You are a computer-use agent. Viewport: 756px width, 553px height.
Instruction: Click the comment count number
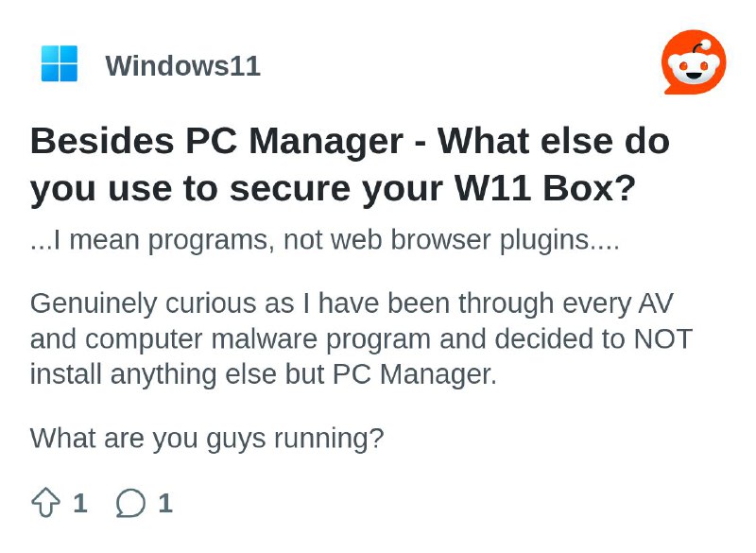pyautogui.click(x=165, y=503)
